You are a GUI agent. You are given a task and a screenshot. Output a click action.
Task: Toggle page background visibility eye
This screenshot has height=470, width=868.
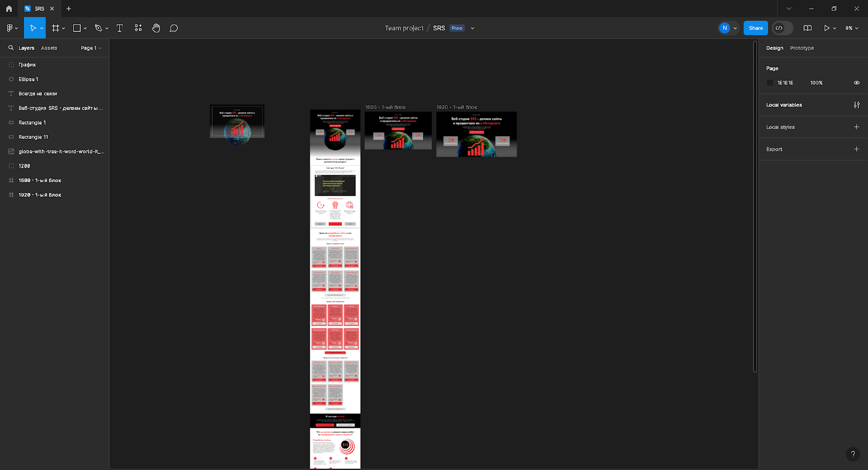point(857,83)
